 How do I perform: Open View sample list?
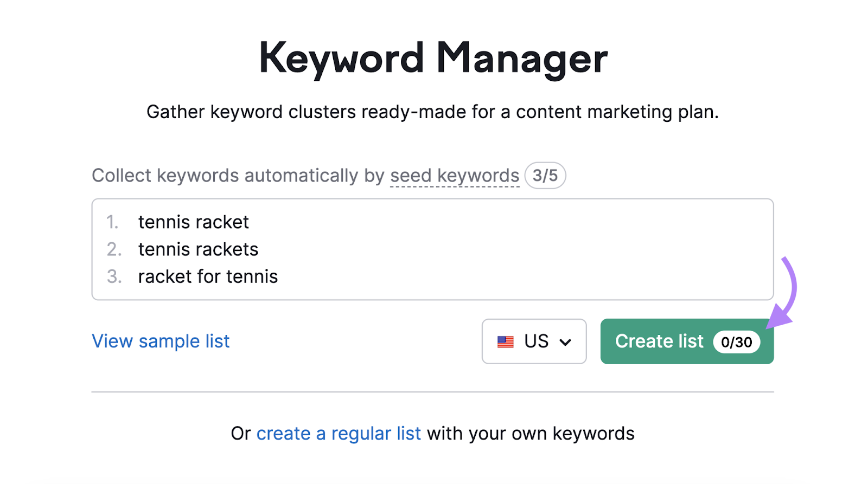coord(161,341)
